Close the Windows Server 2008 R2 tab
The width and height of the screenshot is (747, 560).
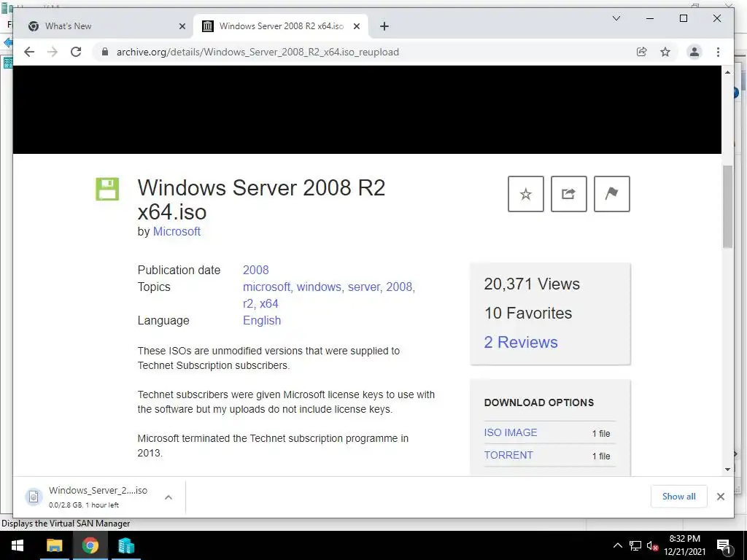[356, 26]
